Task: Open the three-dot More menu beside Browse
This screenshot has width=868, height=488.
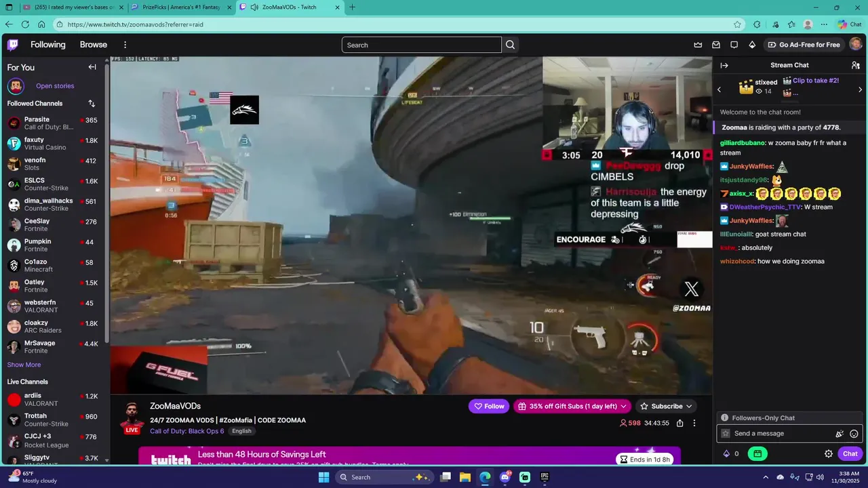Action: click(125, 45)
